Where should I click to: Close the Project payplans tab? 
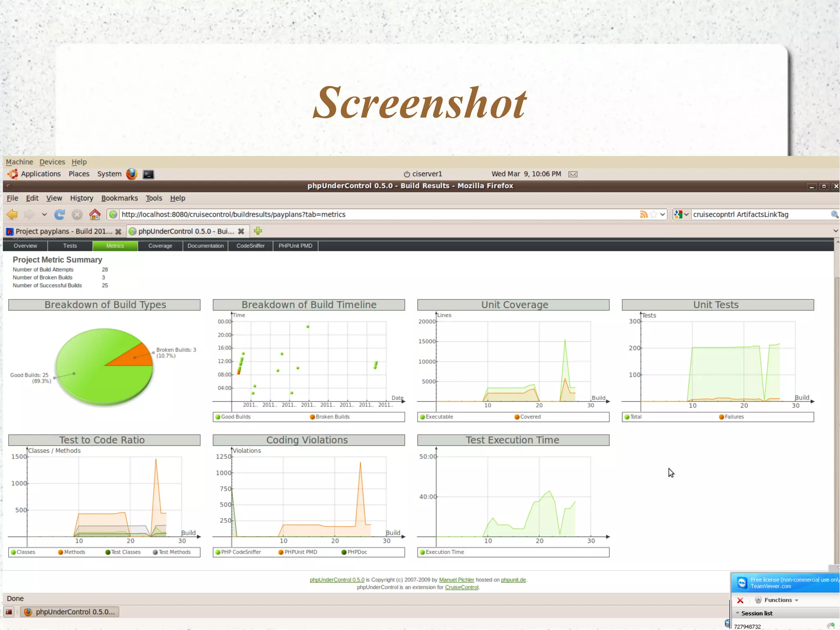[118, 231]
